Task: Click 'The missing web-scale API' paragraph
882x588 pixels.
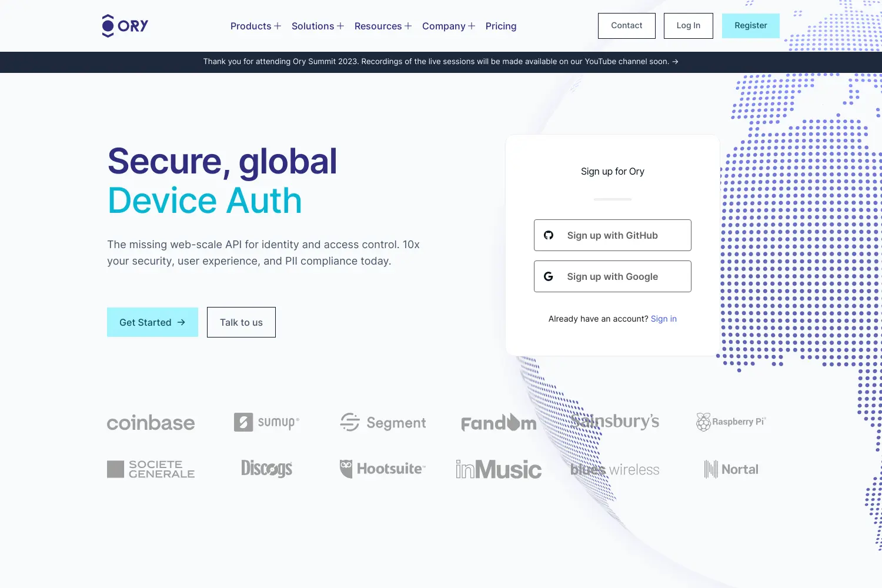Action: (263, 253)
